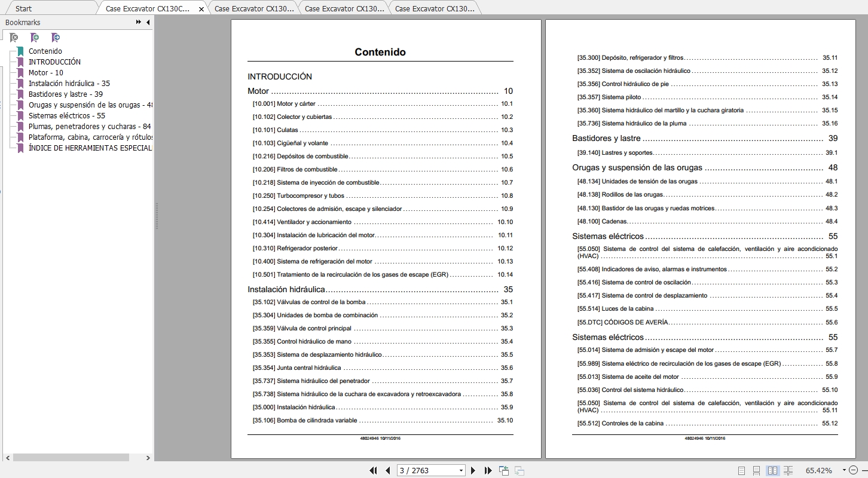Image resolution: width=868 pixels, height=478 pixels.
Task: Click the zoom out minus button
Action: pos(853,470)
